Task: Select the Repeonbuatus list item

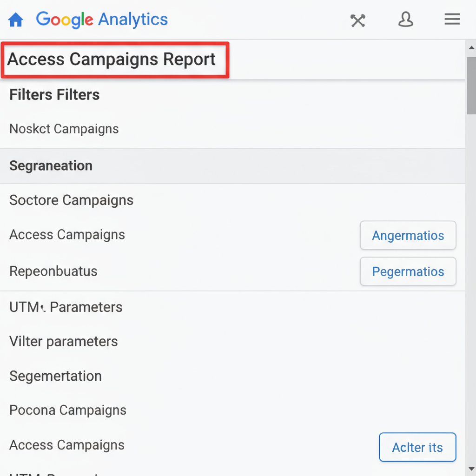Action: (53, 271)
